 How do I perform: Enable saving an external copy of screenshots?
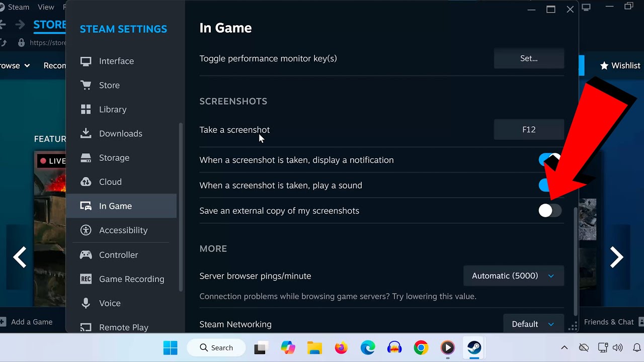tap(550, 211)
